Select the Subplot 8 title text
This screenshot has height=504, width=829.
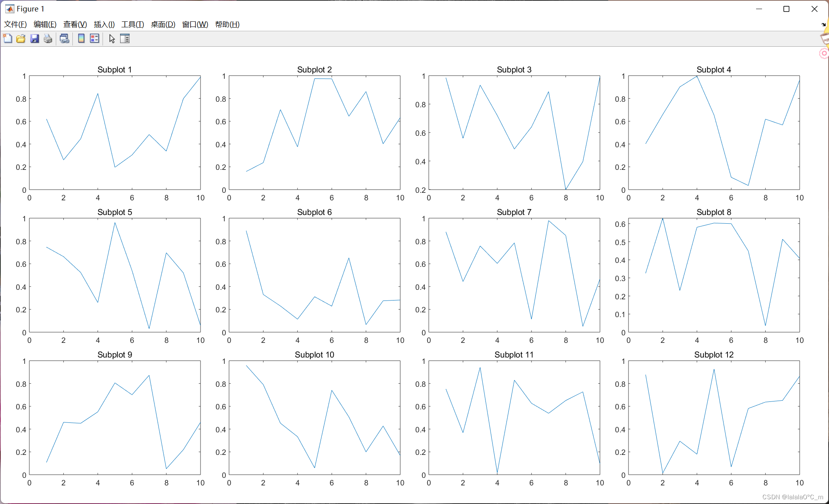(714, 212)
